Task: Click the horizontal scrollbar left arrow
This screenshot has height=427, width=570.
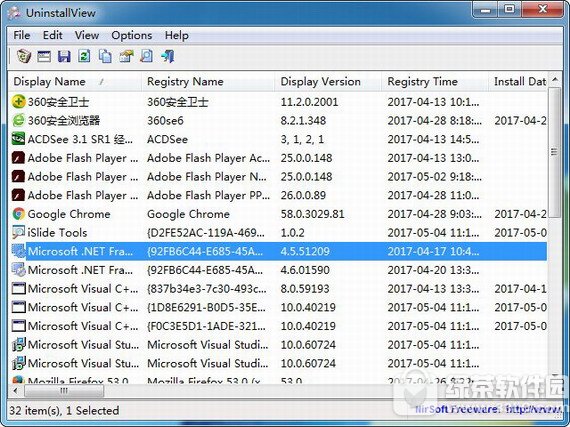Action: pos(15,391)
